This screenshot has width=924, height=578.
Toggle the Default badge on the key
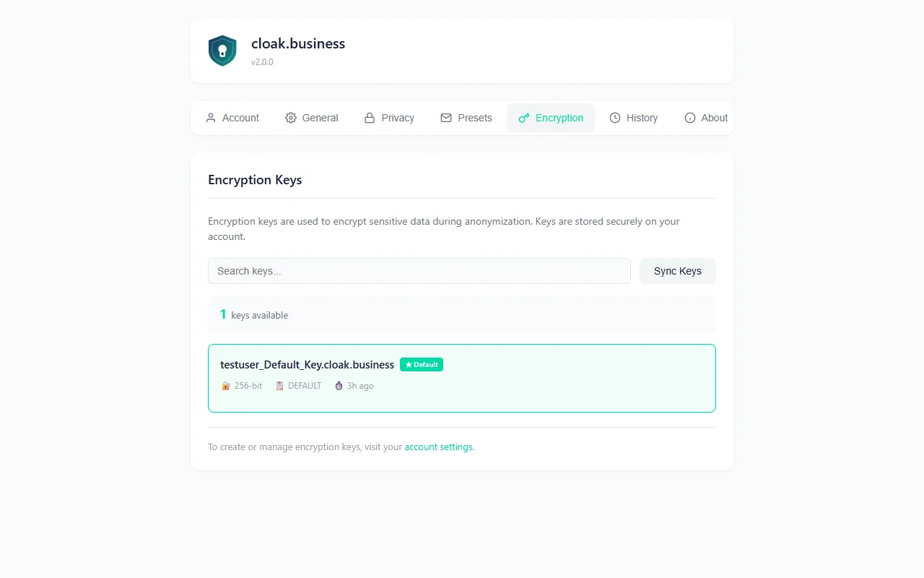[421, 364]
